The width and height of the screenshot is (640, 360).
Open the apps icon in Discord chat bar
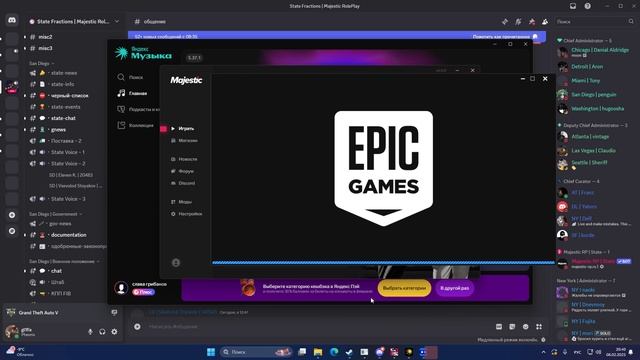[539, 327]
